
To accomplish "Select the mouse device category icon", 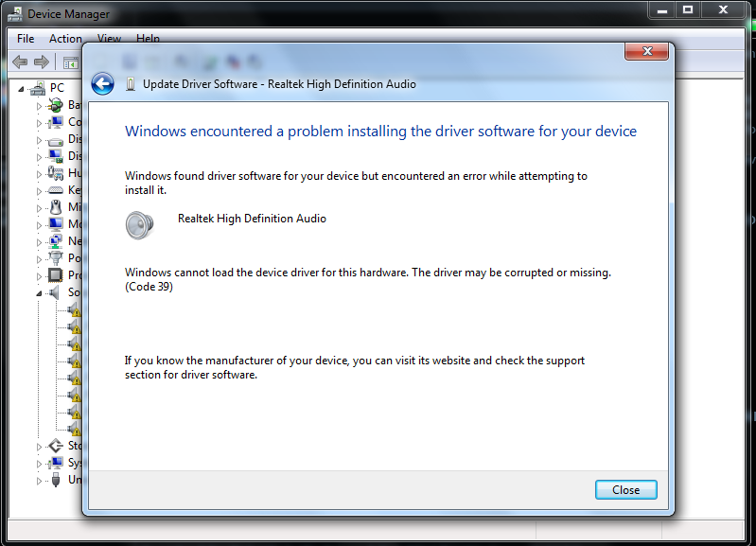I will pos(56,207).
